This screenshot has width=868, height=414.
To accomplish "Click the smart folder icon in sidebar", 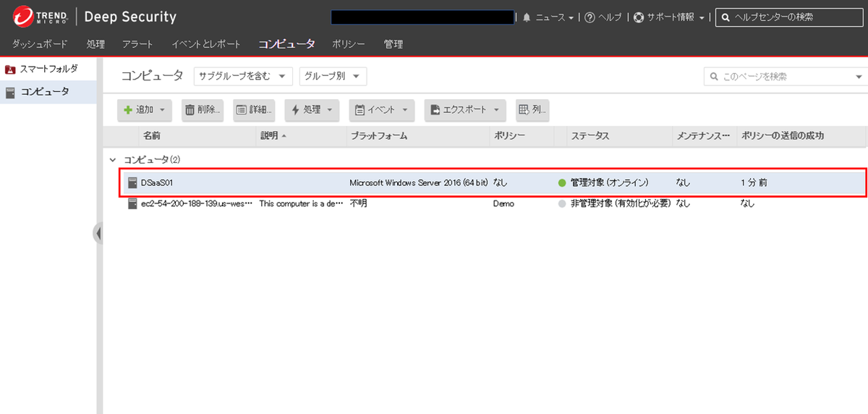I will (x=10, y=69).
